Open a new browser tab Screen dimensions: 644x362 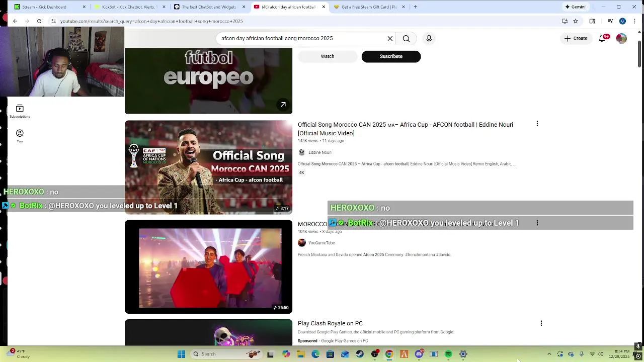pyautogui.click(x=415, y=7)
